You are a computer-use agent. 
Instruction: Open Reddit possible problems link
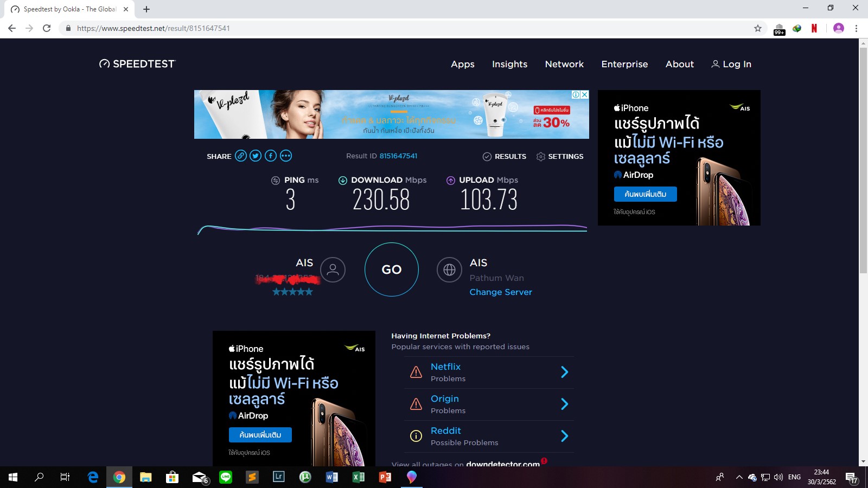tap(445, 431)
